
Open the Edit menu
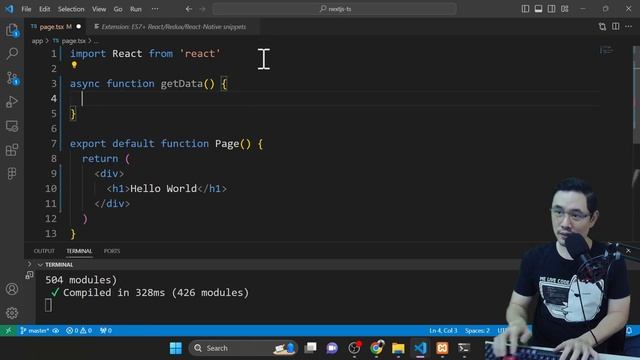[x=44, y=9]
